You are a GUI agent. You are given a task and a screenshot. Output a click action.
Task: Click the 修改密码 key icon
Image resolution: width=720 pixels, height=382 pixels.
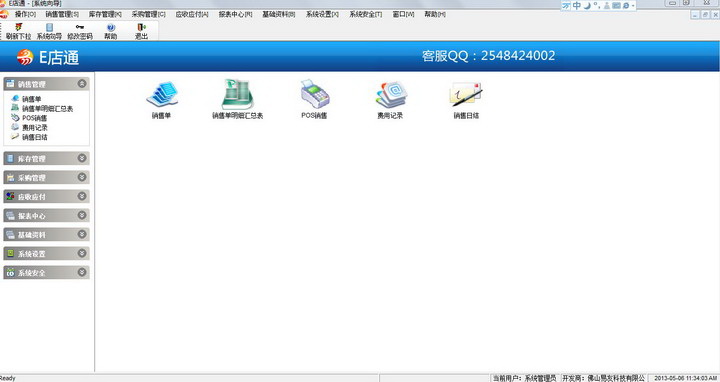tap(80, 31)
